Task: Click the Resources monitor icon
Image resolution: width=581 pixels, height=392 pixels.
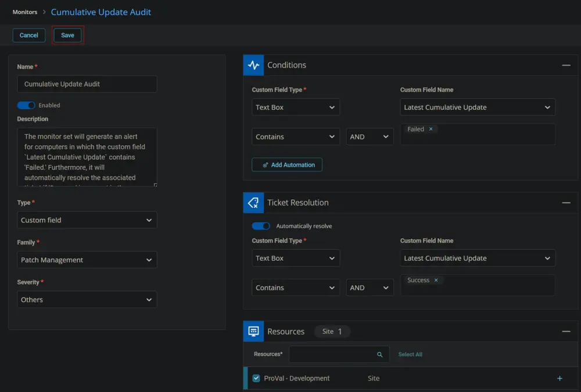Action: pos(253,331)
